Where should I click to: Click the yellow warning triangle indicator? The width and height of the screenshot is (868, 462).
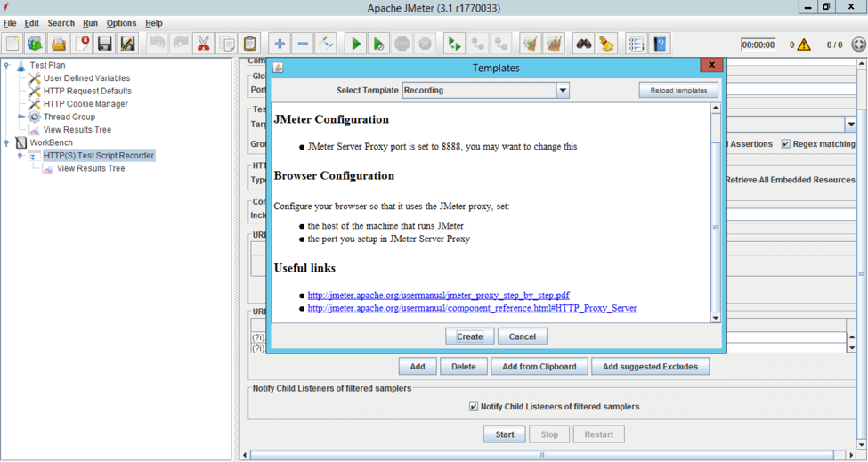804,45
